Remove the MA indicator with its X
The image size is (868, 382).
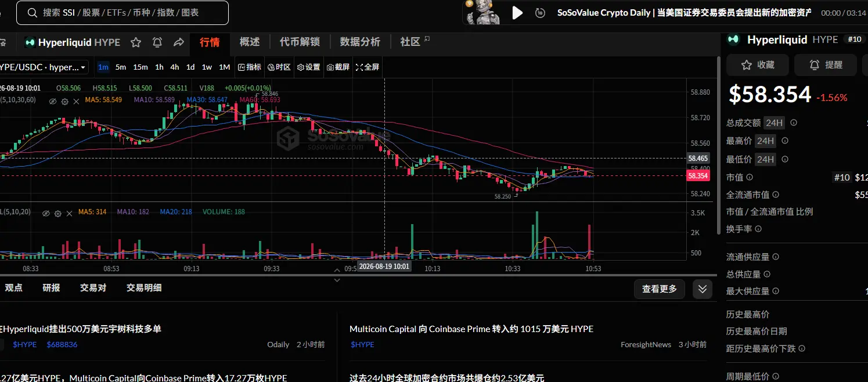click(75, 101)
